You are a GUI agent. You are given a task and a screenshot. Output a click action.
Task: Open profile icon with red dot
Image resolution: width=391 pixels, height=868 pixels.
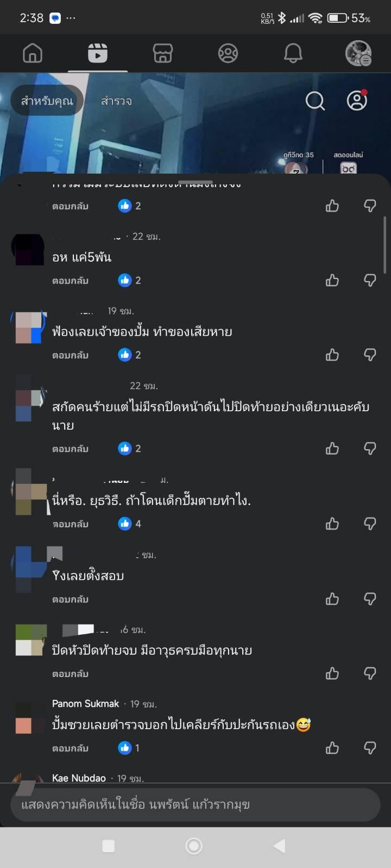click(357, 101)
